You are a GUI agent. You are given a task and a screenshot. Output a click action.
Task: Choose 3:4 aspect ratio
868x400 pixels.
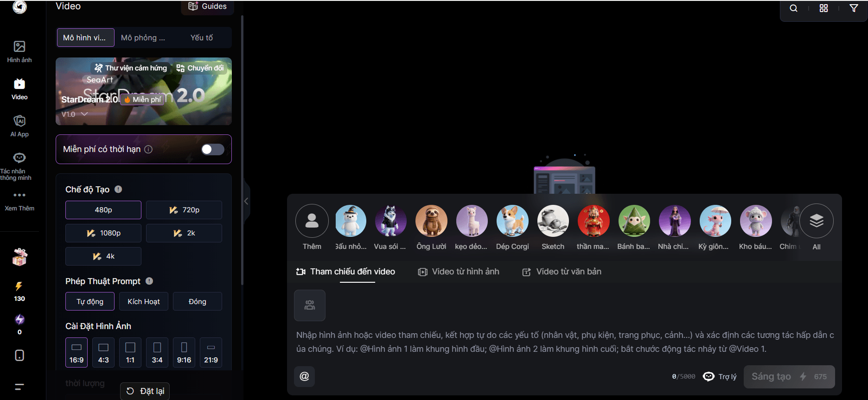click(157, 353)
